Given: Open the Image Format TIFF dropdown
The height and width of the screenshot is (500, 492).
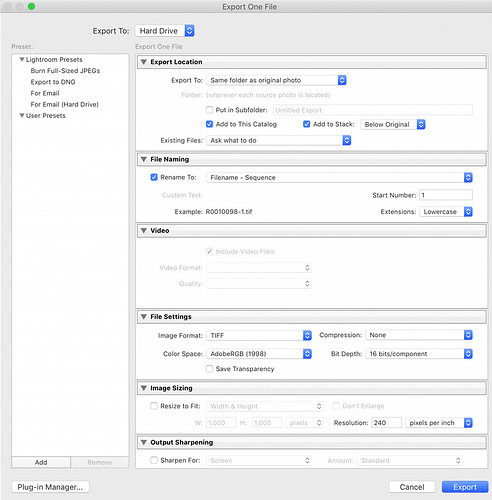Looking at the screenshot, I should pyautogui.click(x=259, y=335).
